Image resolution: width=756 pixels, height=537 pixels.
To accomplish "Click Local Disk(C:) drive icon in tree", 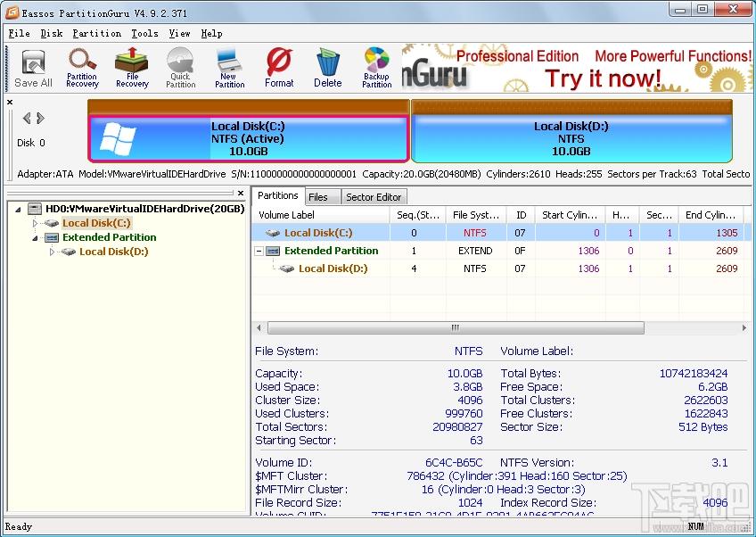I will click(52, 223).
